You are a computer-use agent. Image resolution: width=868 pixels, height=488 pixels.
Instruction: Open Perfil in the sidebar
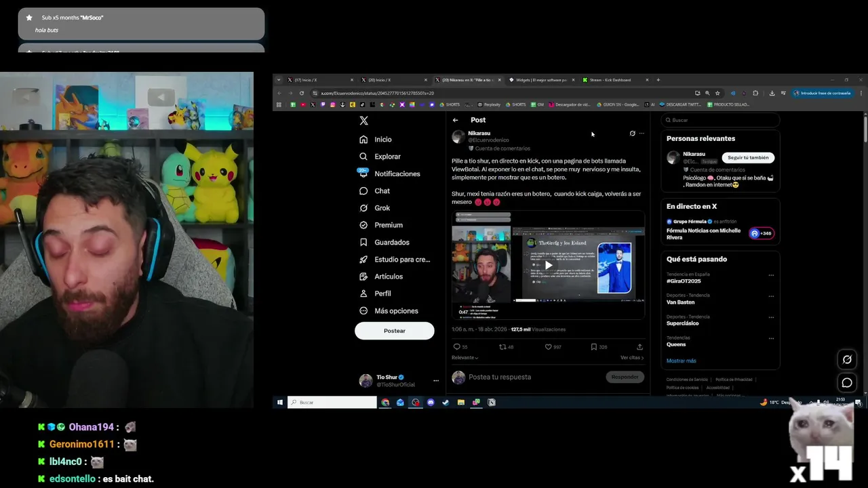(x=376, y=293)
